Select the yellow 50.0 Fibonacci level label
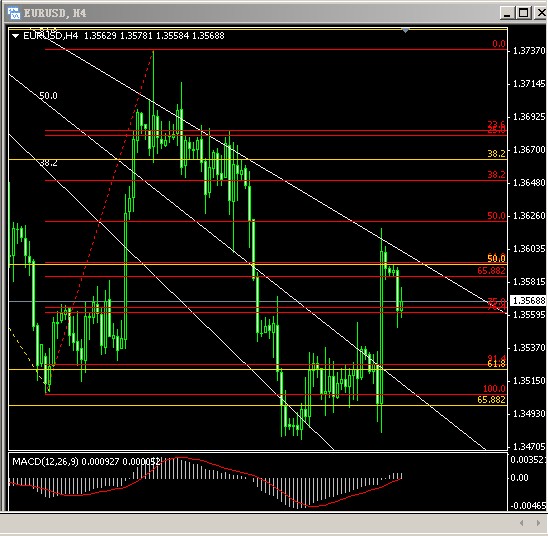 (497, 259)
